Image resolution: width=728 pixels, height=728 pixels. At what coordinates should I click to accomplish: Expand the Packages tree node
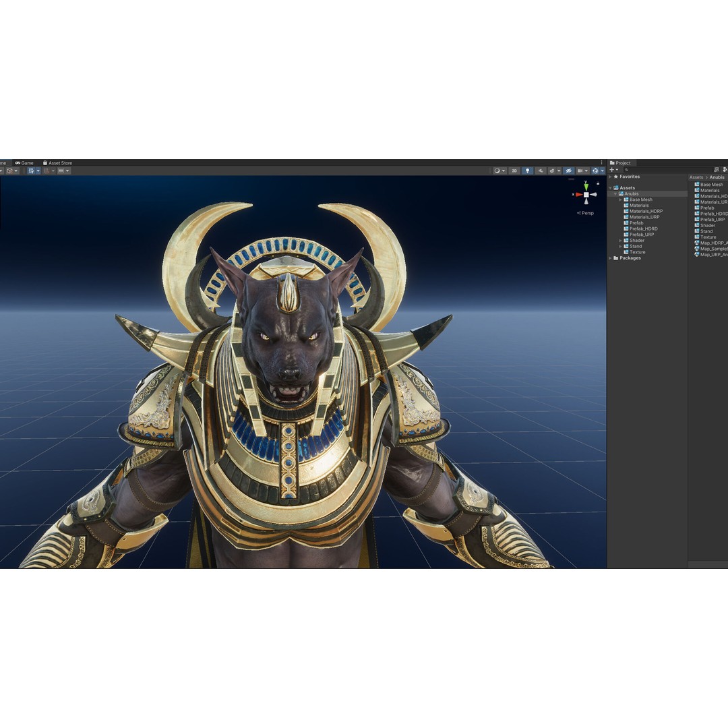[x=610, y=258]
